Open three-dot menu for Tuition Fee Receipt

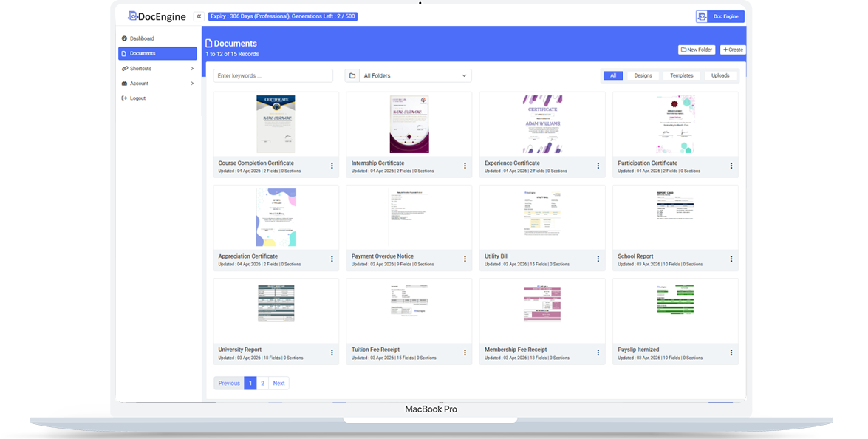coord(465,353)
